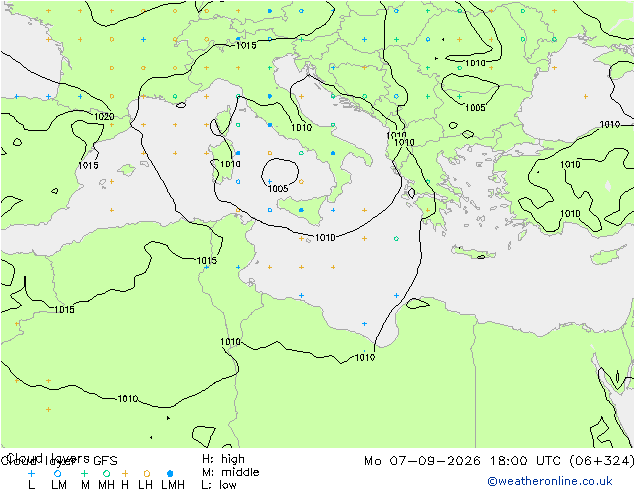
Task: Click the blue circle legend symbol for LM
Action: (x=57, y=473)
